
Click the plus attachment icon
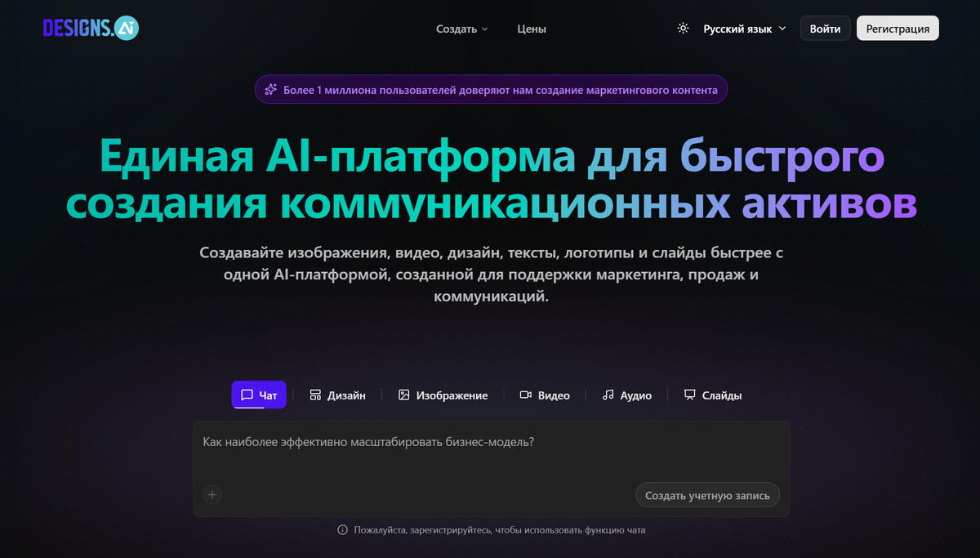point(212,494)
